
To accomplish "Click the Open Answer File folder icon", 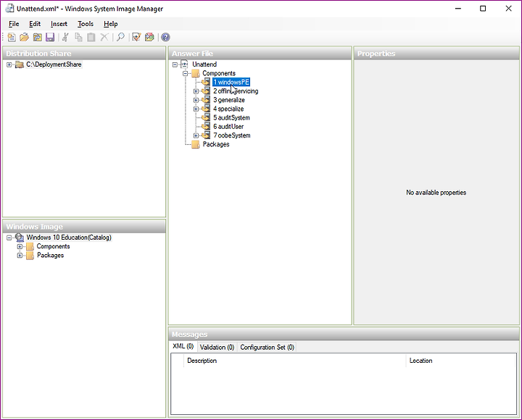I will tap(24, 37).
